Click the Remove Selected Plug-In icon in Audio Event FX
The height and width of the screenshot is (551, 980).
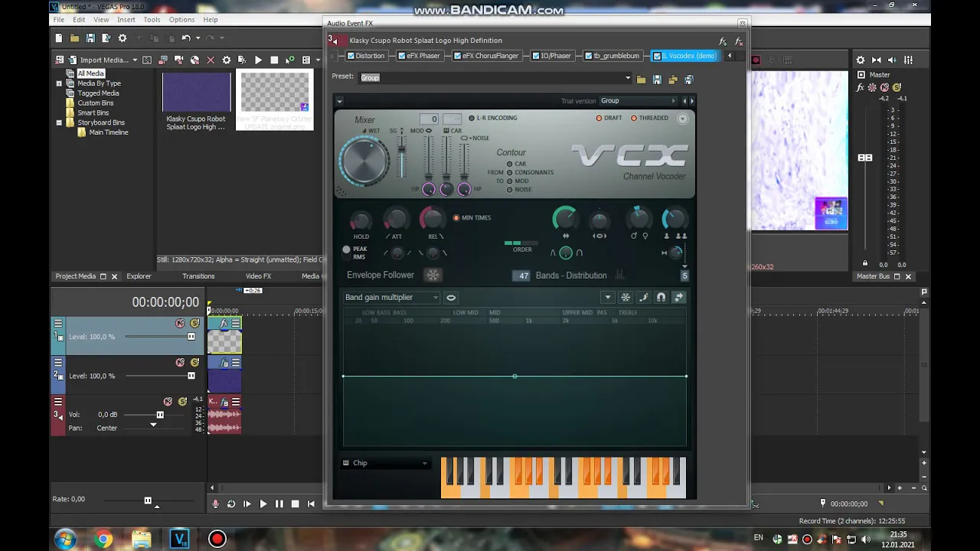(739, 41)
